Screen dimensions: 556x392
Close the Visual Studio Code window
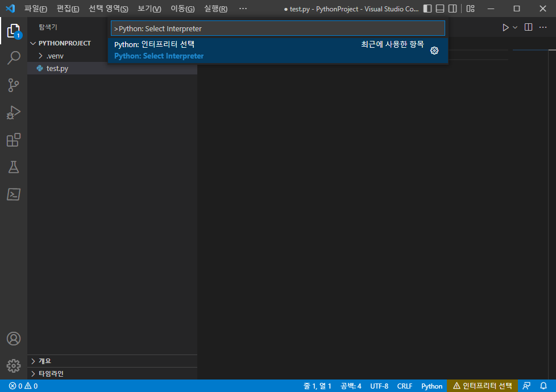tap(543, 9)
